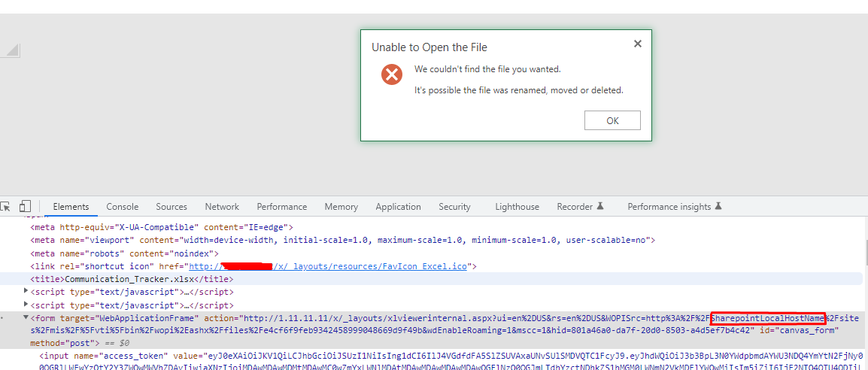
Task: Open the Security tab
Action: [454, 206]
